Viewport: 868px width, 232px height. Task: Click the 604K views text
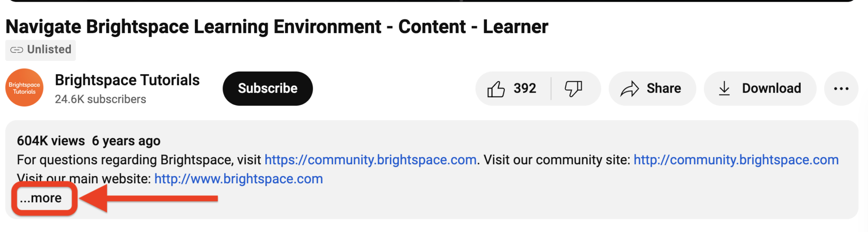click(x=51, y=141)
